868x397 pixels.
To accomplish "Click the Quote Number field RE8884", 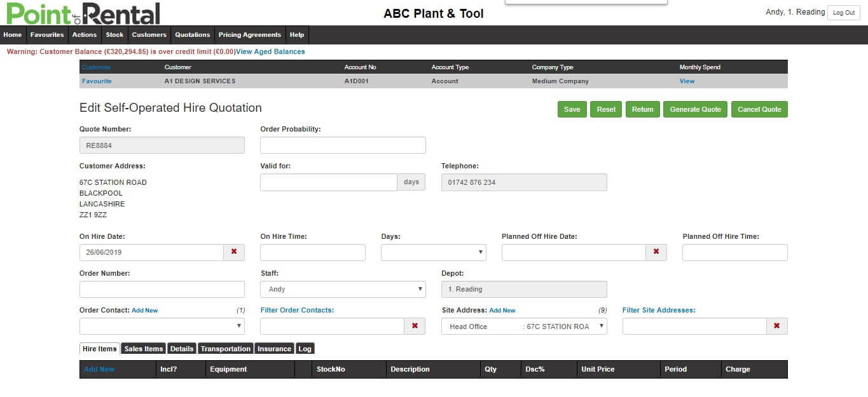I will (x=162, y=145).
